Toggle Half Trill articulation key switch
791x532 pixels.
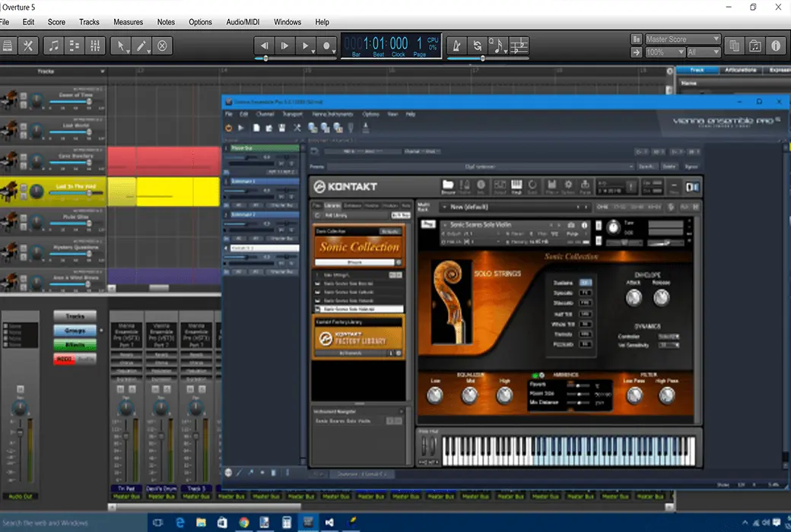[585, 314]
